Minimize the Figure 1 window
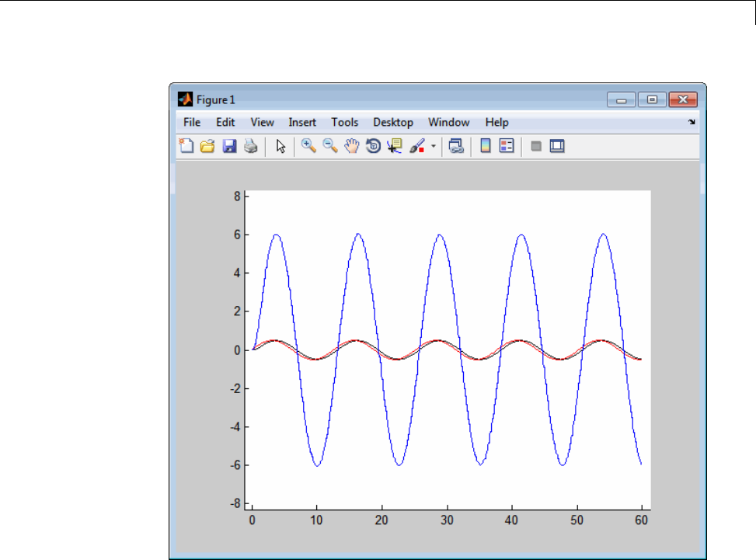The height and width of the screenshot is (560, 756). click(x=622, y=99)
